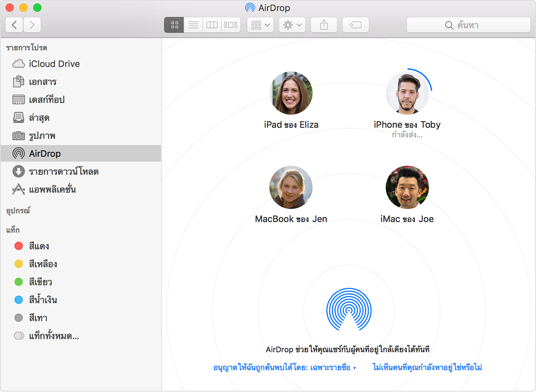Open the gear action menu
Viewport: 536px width, 392px height.
(292, 25)
